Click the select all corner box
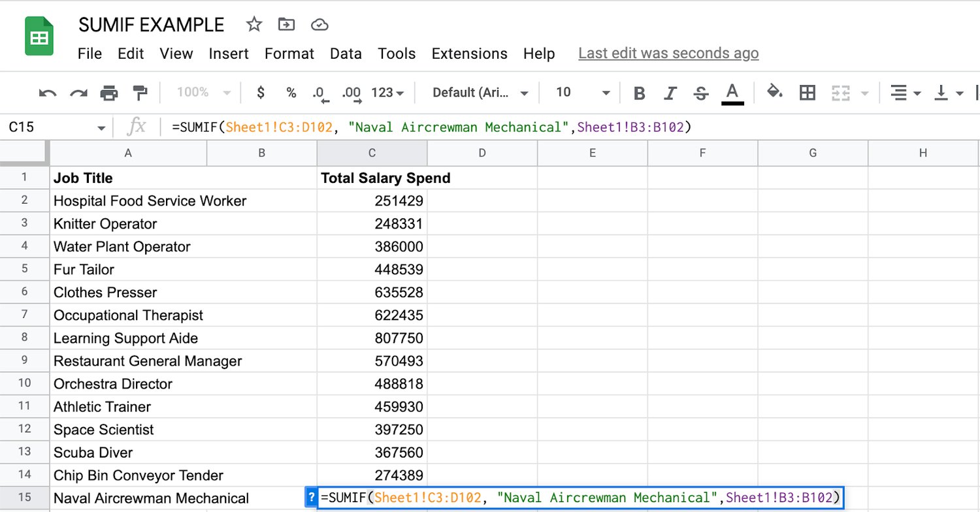980x512 pixels. [x=24, y=153]
